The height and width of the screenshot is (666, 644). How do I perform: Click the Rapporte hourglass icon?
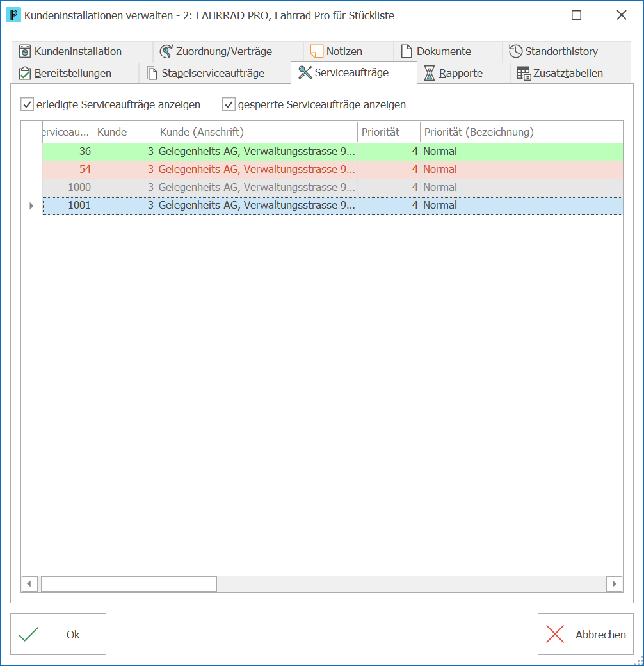(430, 73)
